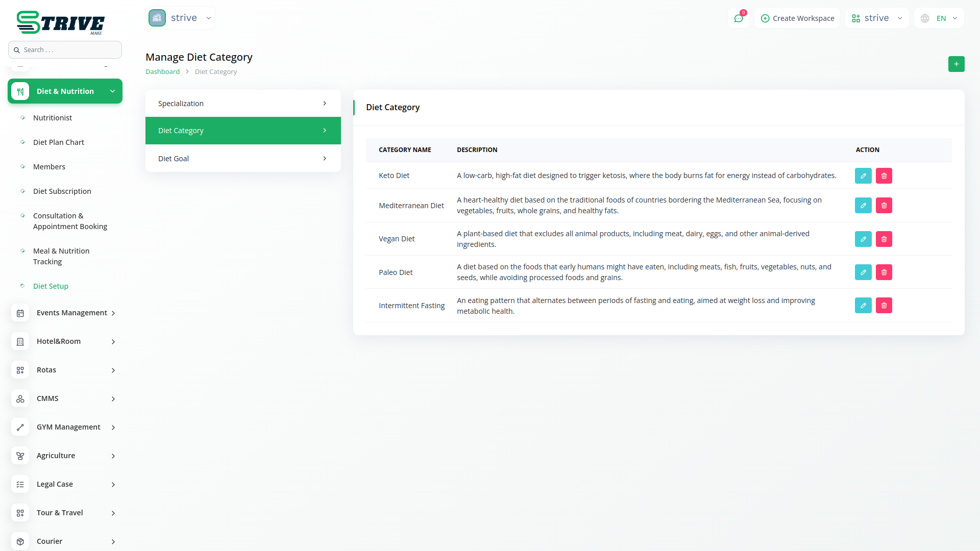The width and height of the screenshot is (980, 551).
Task: Select the Diet Goal tab
Action: tap(243, 159)
